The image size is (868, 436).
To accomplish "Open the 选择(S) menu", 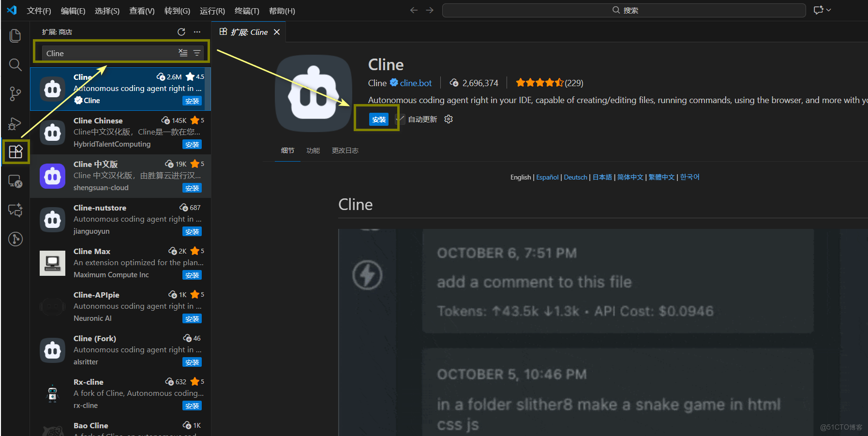I will 107,11.
